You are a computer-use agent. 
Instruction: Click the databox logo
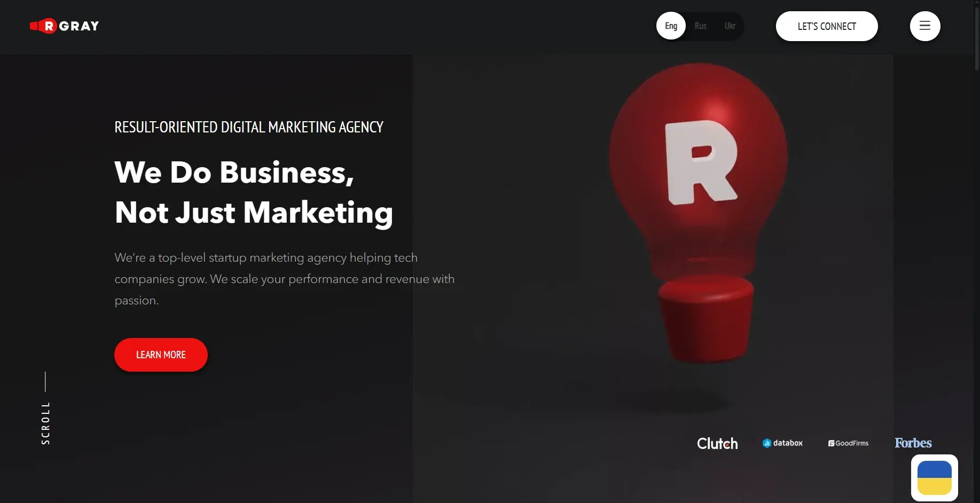click(x=782, y=443)
